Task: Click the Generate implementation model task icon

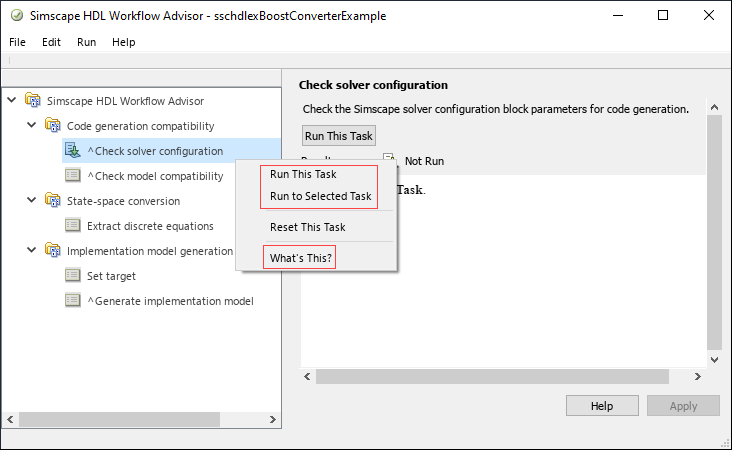Action: 73,301
